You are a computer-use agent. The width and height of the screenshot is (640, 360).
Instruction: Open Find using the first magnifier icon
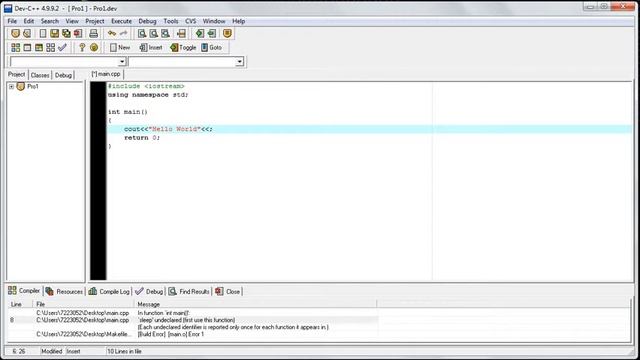(142, 33)
